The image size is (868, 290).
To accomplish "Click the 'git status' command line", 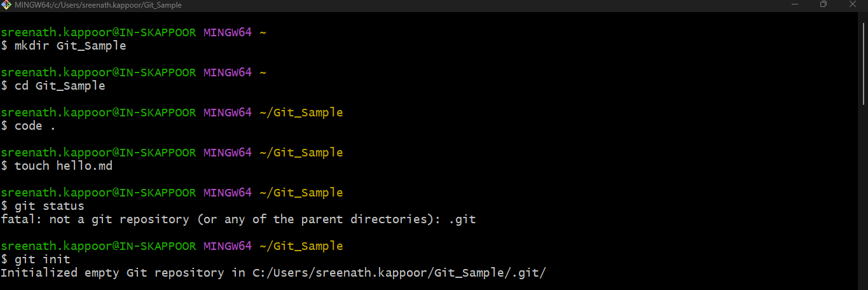I will click(x=49, y=206).
